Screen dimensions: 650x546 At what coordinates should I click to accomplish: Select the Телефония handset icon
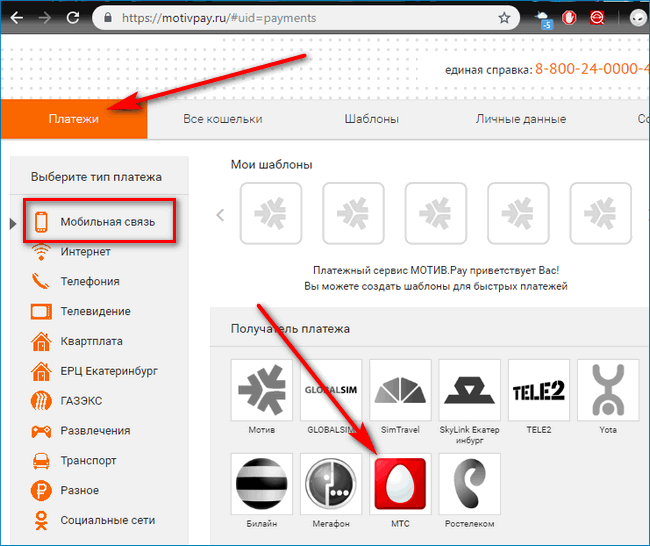41,281
